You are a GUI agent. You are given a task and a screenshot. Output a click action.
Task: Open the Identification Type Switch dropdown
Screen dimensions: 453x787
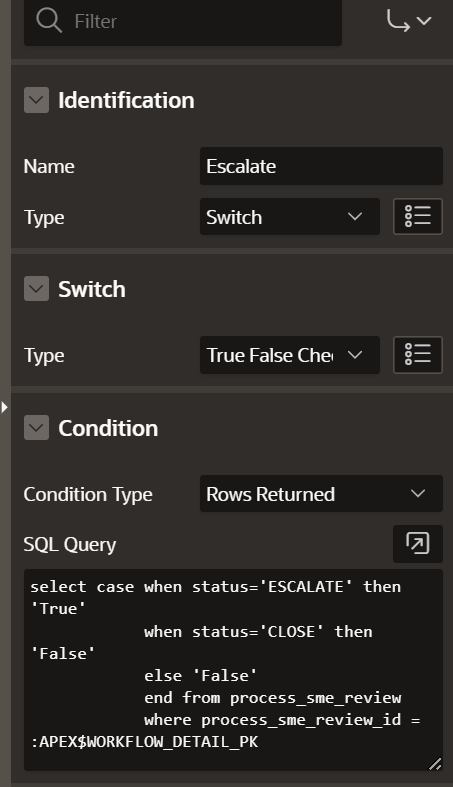click(289, 217)
